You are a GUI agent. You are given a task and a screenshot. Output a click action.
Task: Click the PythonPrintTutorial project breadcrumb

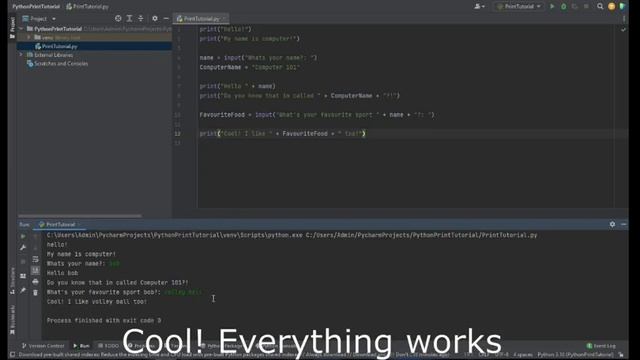point(36,7)
